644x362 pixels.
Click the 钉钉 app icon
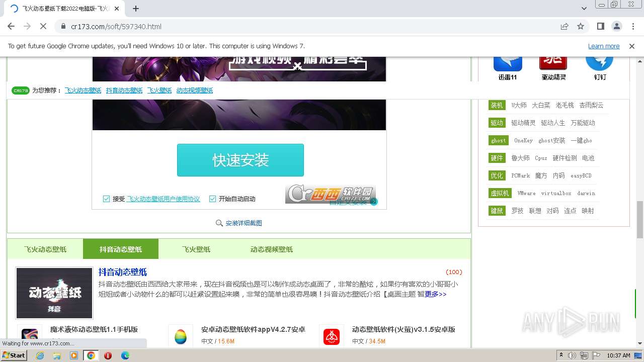(599, 64)
